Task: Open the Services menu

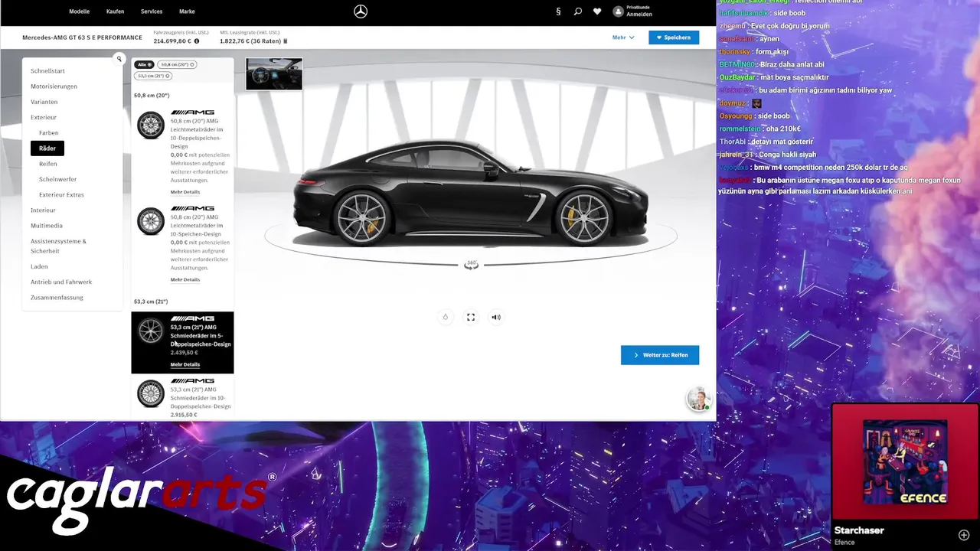Action: tap(152, 11)
